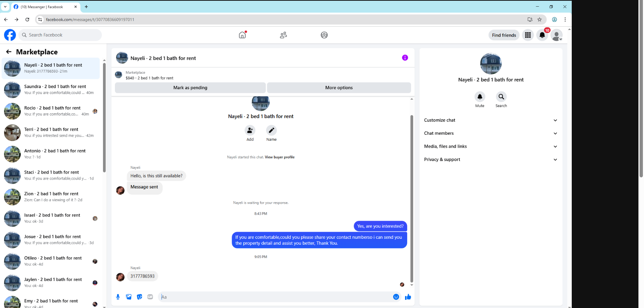The height and width of the screenshot is (308, 644).
Task: Click the site information icon in address bar
Action: point(40,20)
